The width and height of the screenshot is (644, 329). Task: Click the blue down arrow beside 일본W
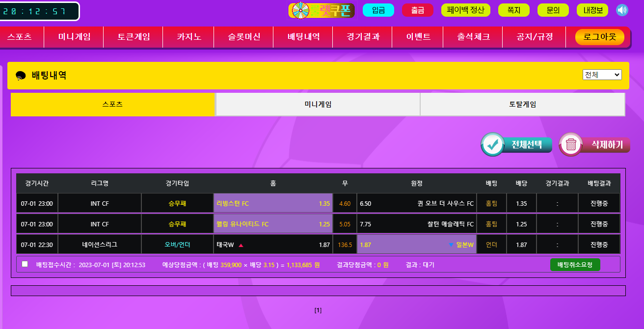(x=451, y=245)
